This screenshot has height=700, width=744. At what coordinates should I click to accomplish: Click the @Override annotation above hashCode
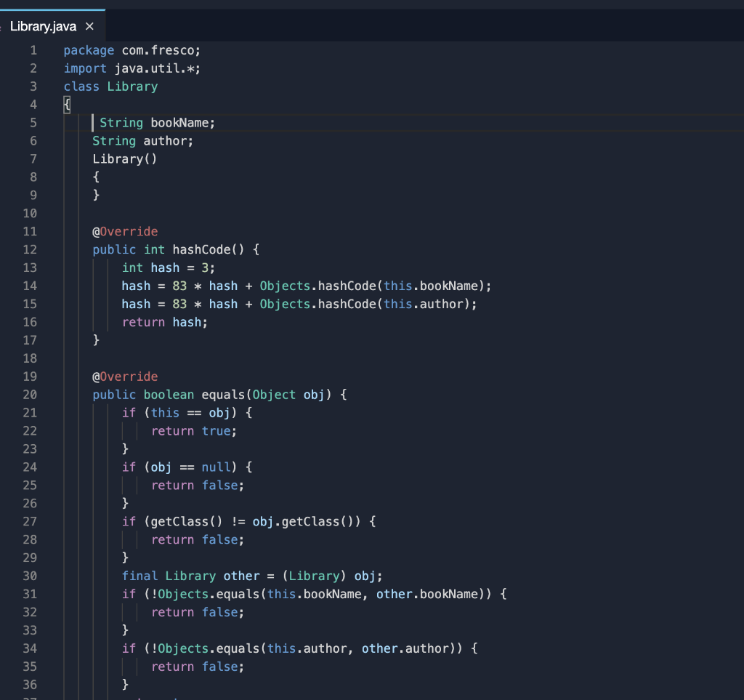[125, 231]
